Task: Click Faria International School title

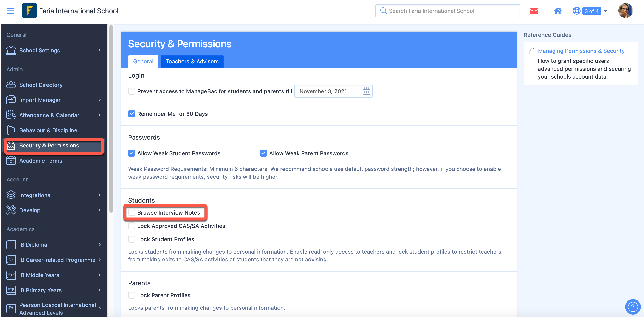Action: point(79,11)
